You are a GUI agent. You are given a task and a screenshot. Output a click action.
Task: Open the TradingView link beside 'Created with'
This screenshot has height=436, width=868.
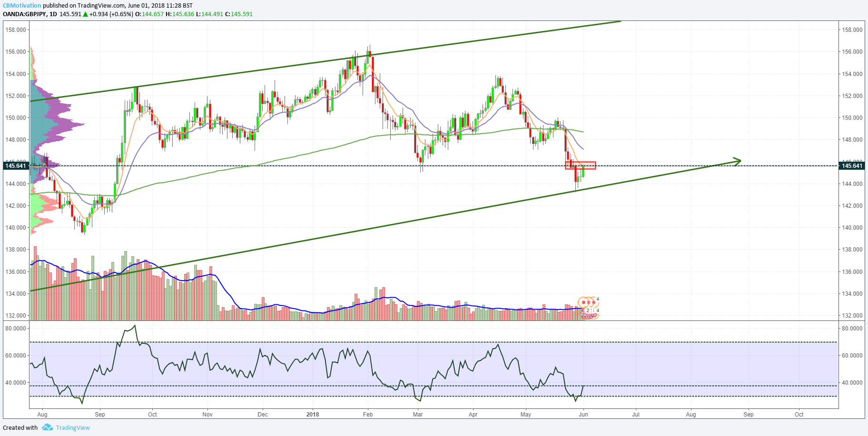click(73, 427)
